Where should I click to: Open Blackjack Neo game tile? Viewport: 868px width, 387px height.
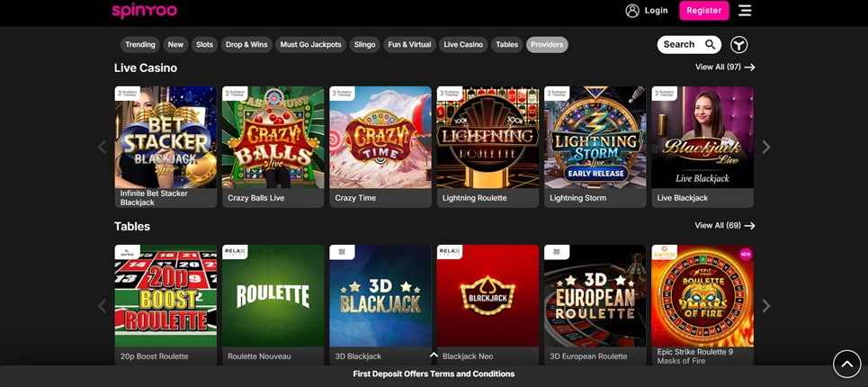point(488,304)
